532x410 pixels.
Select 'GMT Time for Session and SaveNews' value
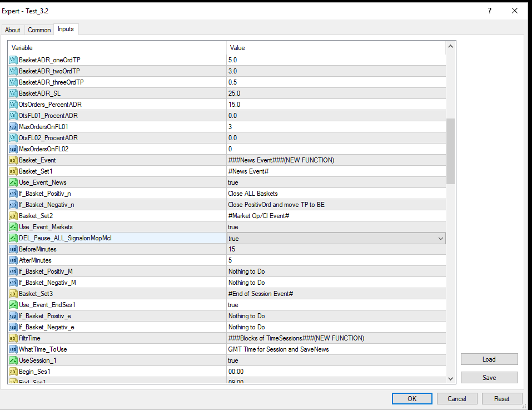pyautogui.click(x=279, y=349)
